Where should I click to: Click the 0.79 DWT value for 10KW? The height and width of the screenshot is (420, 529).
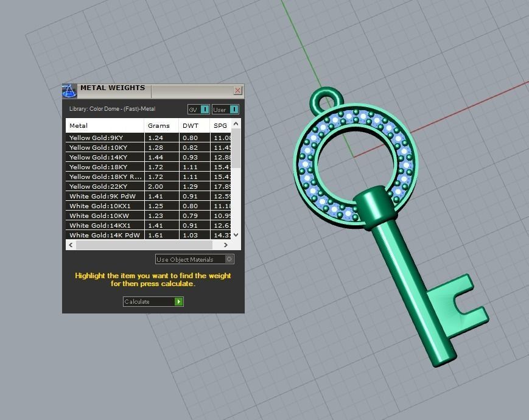click(191, 216)
